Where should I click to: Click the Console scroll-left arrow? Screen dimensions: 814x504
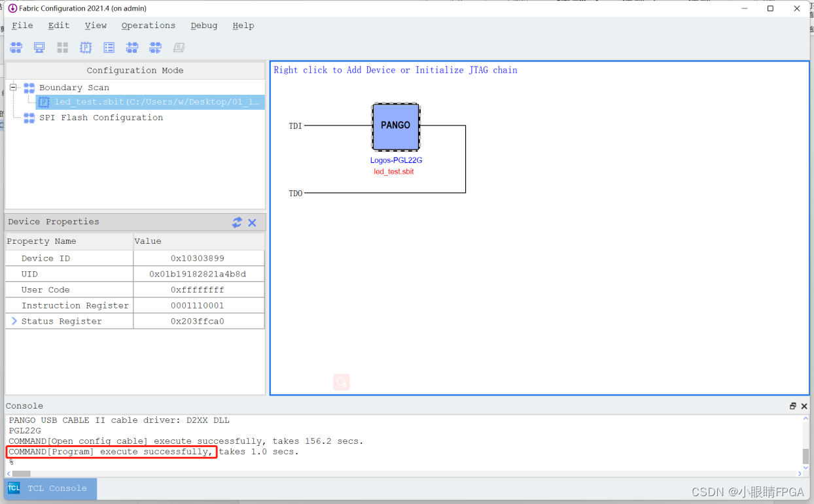coord(9,473)
